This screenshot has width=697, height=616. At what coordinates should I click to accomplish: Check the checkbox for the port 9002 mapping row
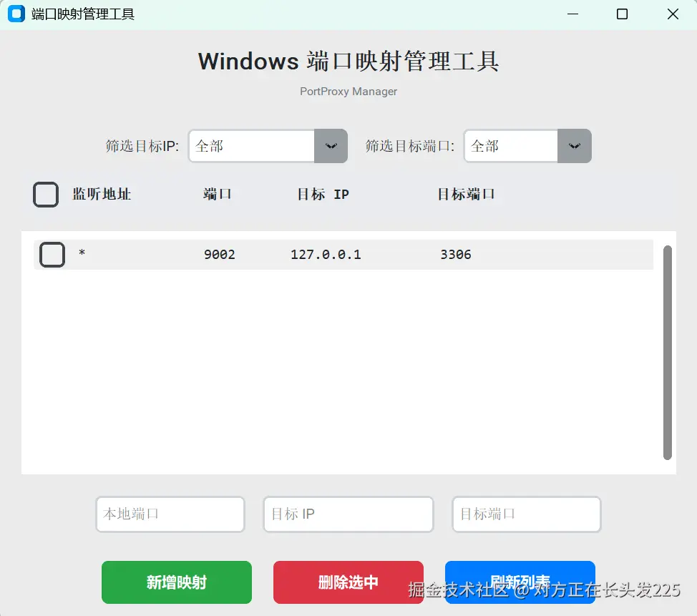point(52,254)
